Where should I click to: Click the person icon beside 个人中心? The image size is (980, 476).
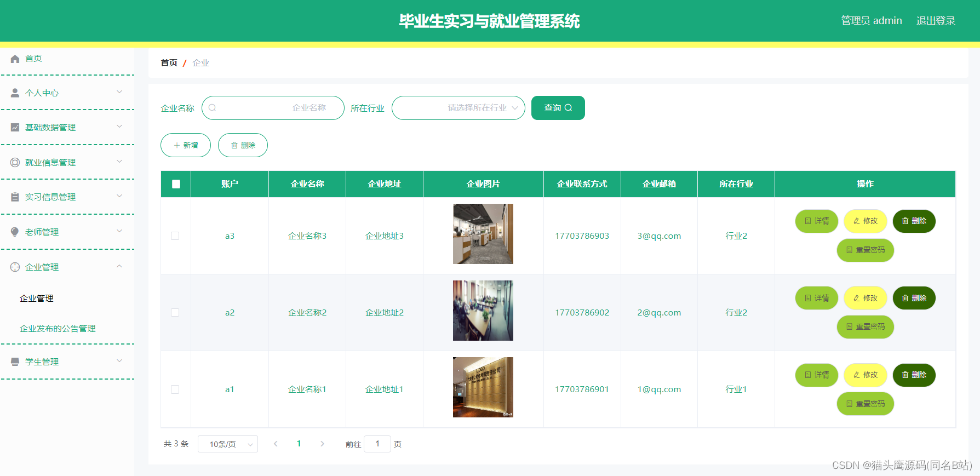[15, 93]
